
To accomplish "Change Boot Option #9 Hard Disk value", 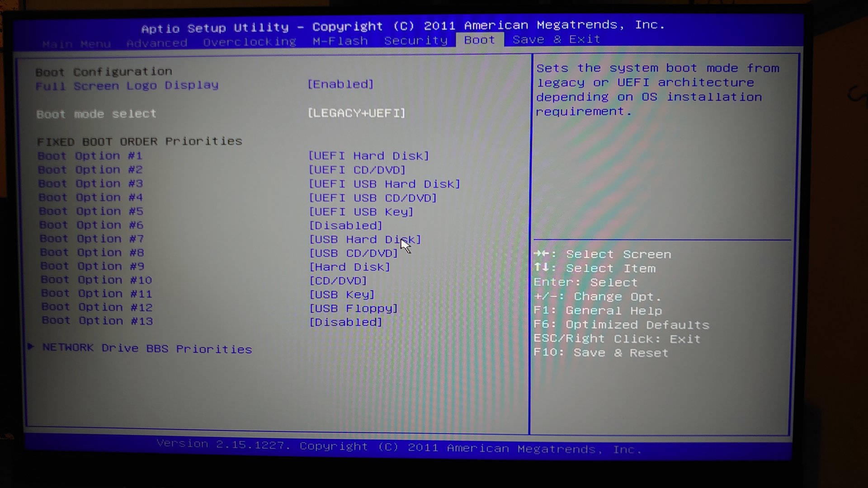I will point(349,267).
